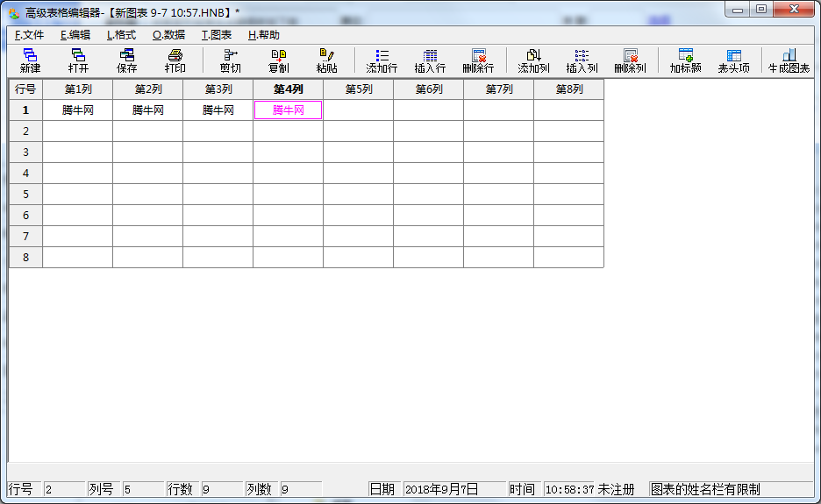This screenshot has width=821, height=504.
Task: Click the 列数 value field in status bar
Action: [301, 489]
